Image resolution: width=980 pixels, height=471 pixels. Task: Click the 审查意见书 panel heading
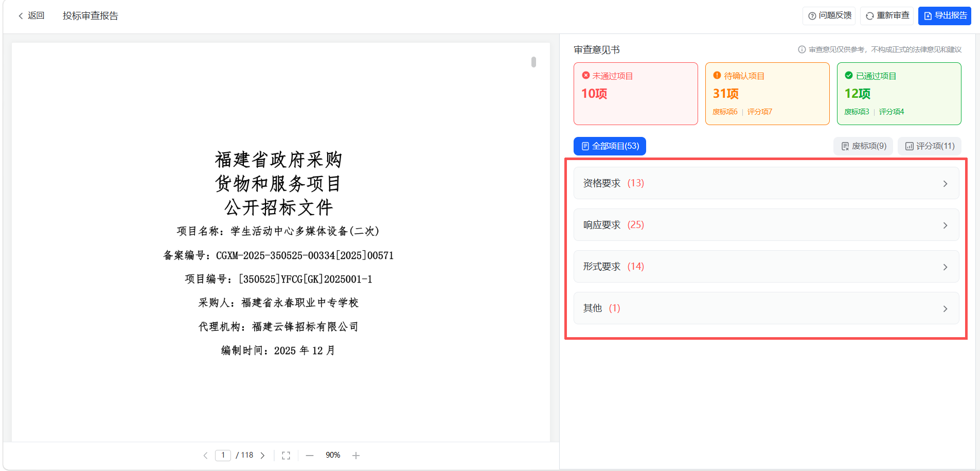(597, 50)
